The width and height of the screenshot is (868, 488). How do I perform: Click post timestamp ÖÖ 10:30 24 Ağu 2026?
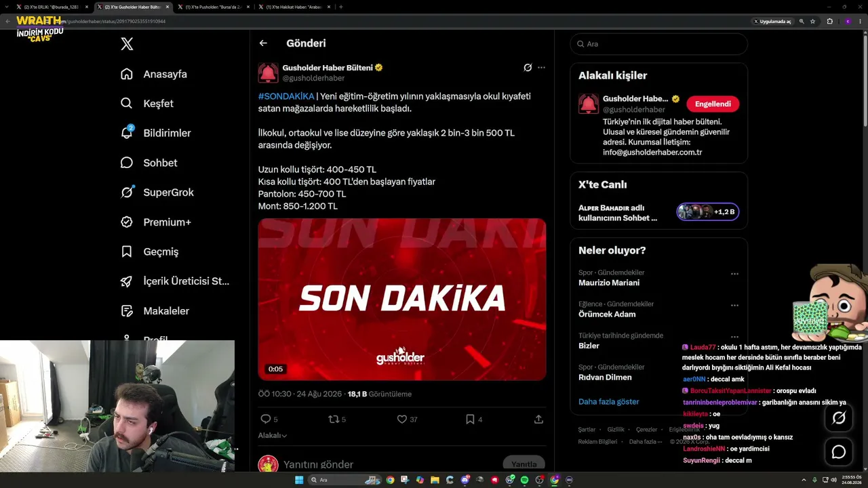(x=300, y=394)
